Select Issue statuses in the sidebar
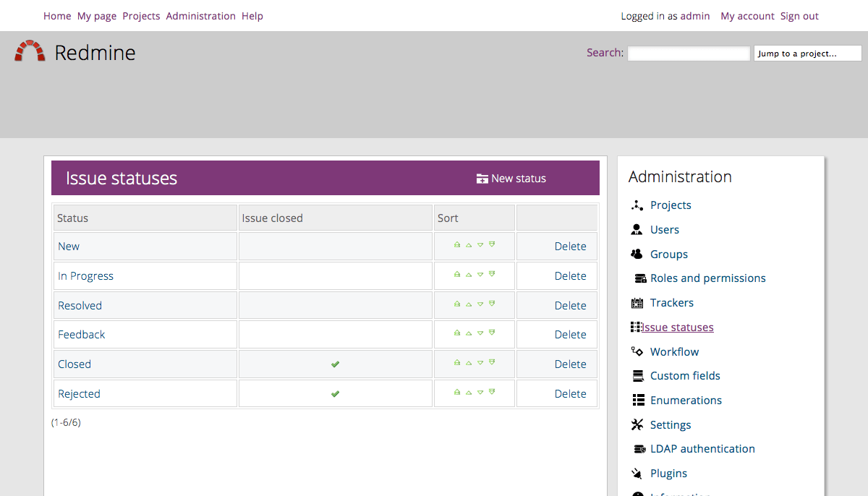 (677, 328)
